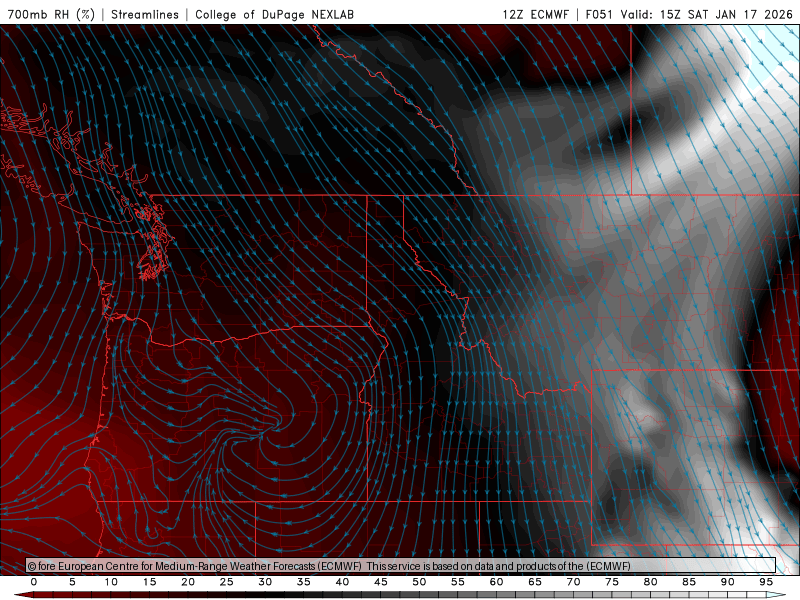The width and height of the screenshot is (800, 600).
Task: Select the "70" value on the RH scale
Action: 573,582
